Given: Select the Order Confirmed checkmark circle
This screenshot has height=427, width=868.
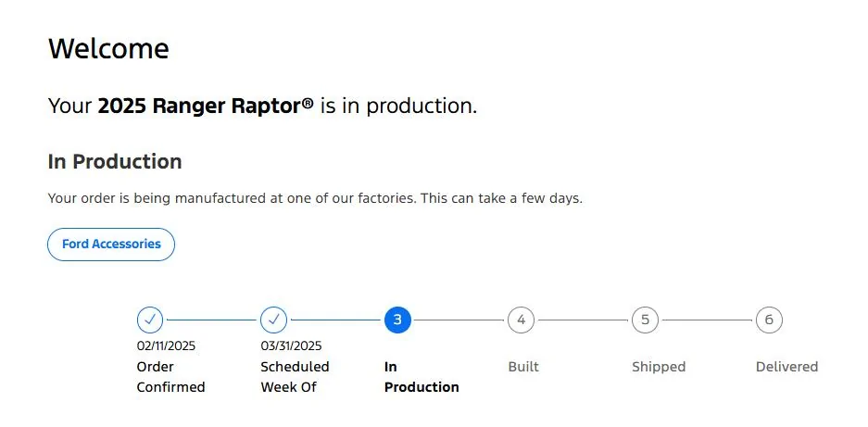Looking at the screenshot, I should click(x=150, y=320).
